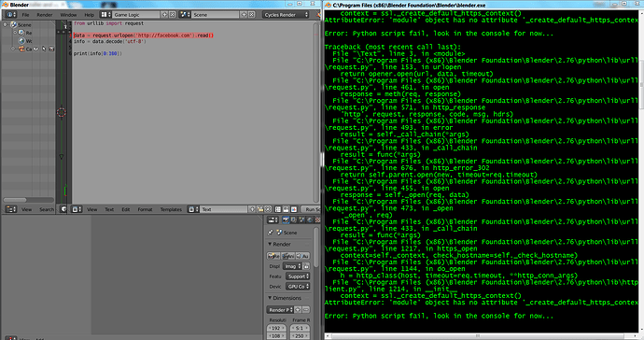Open the Format menu in text editor

[x=145, y=209]
